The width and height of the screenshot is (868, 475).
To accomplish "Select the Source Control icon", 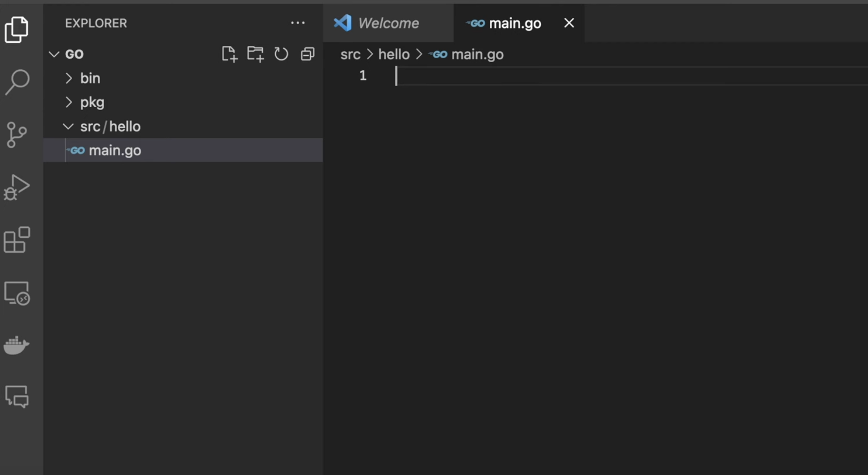I will pos(17,134).
